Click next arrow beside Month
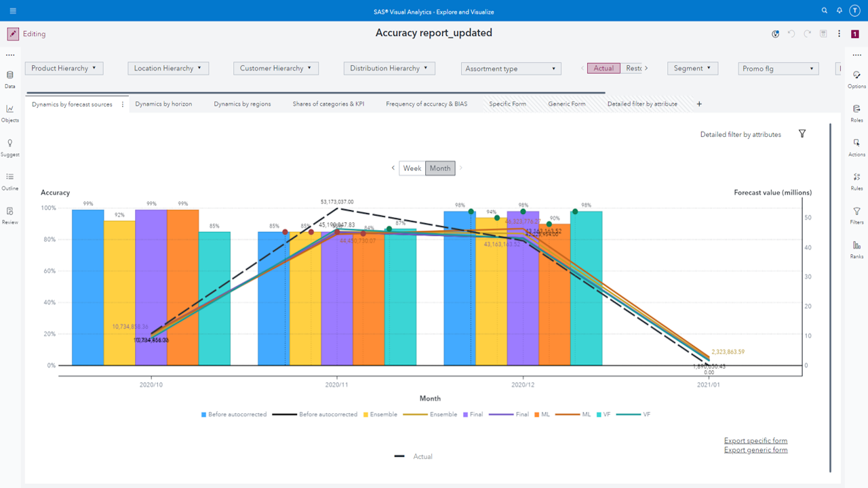The image size is (868, 488). [x=461, y=168]
